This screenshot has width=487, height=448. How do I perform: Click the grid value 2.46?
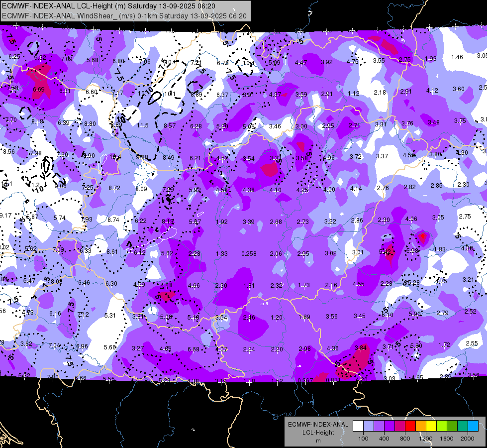pyautogui.click(x=249, y=318)
